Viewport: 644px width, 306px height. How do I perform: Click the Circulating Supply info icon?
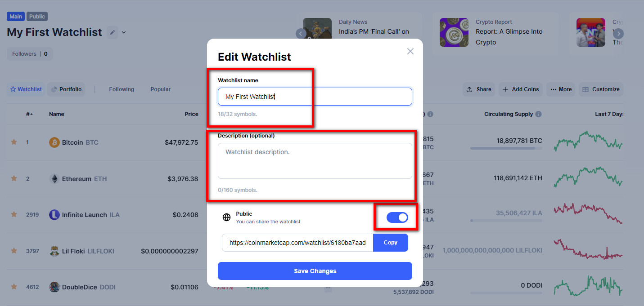[x=538, y=114]
